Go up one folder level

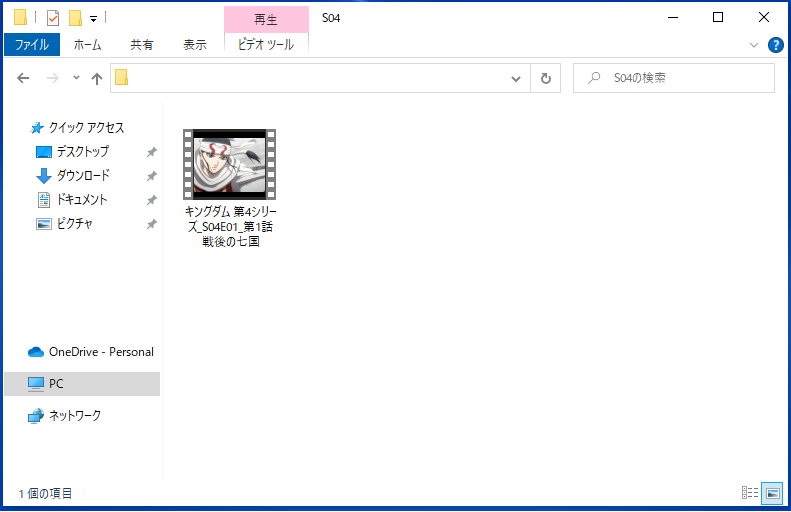[x=96, y=78]
